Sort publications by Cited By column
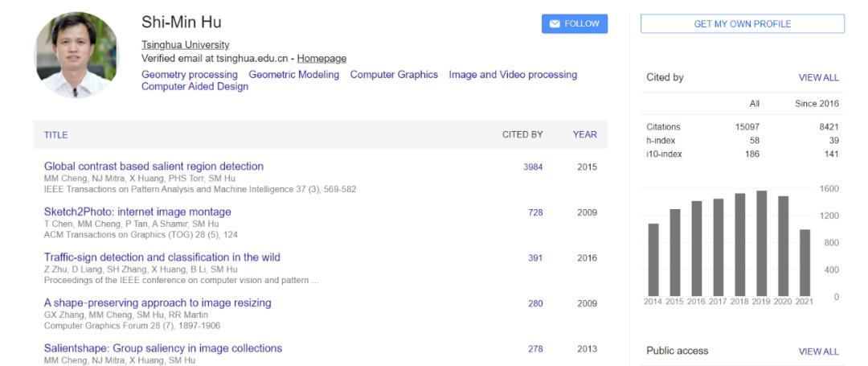Viewport: 868px width, 366px height. click(522, 135)
